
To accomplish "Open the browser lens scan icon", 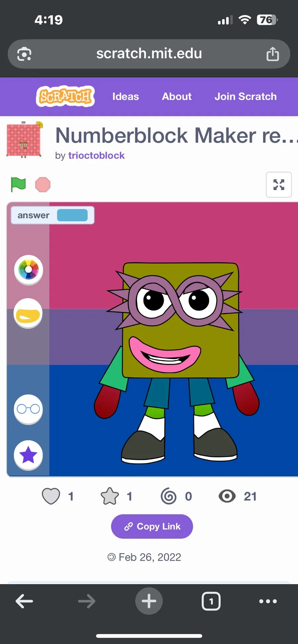I will click(x=24, y=54).
